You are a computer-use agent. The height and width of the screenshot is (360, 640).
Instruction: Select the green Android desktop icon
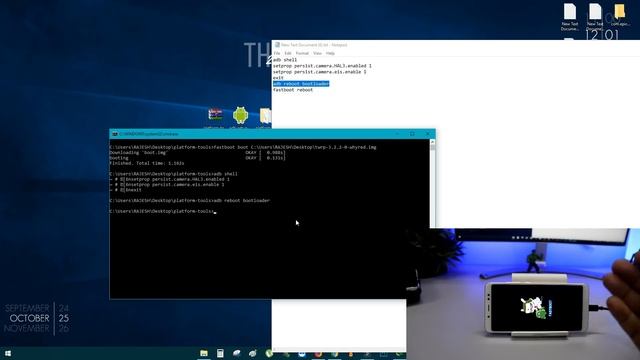pos(240,116)
